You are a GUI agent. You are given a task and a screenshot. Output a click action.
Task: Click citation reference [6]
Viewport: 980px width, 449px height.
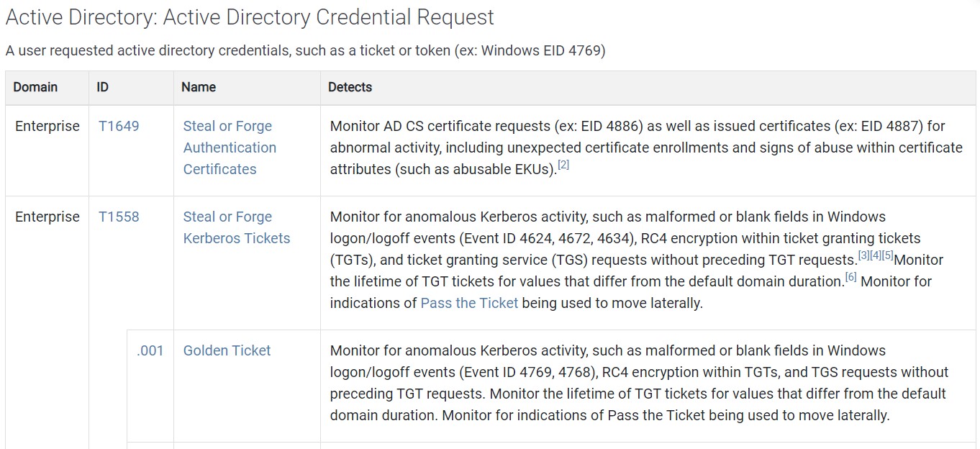coord(850,277)
